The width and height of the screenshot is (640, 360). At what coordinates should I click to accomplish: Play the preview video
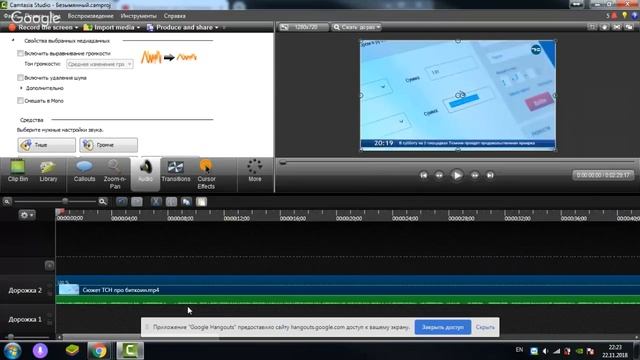(457, 175)
